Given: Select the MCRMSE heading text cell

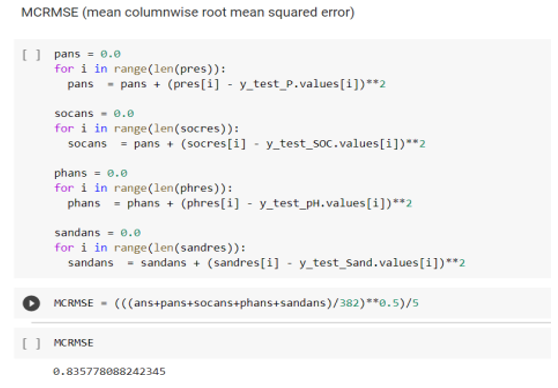Looking at the screenshot, I should [188, 12].
